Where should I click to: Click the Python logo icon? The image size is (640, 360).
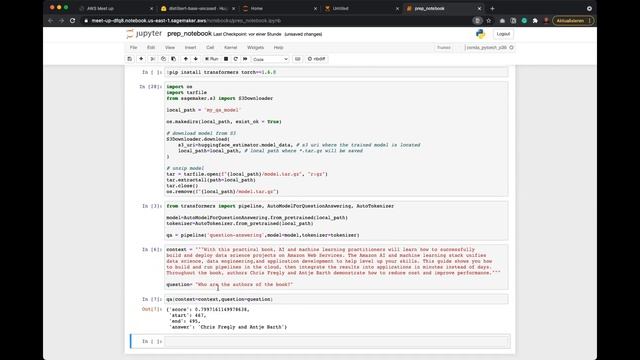click(x=481, y=34)
